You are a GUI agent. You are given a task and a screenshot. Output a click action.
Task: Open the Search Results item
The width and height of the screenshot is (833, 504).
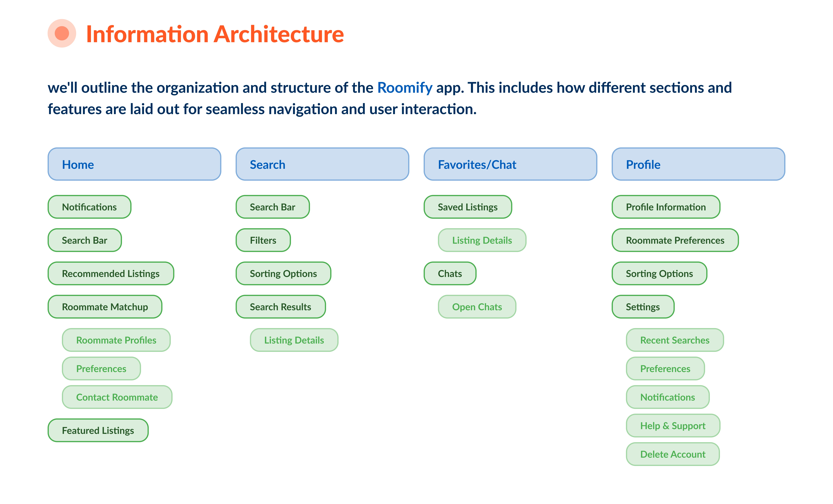pyautogui.click(x=281, y=307)
